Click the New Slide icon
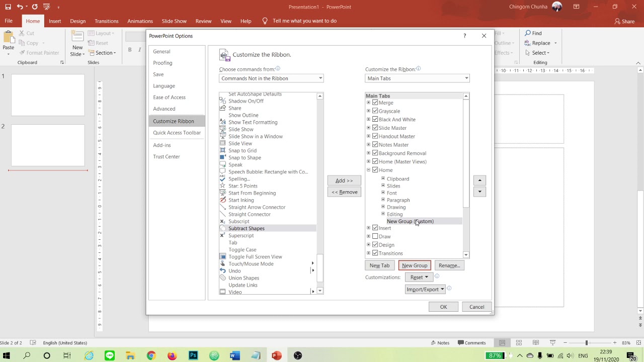644x362 pixels. pos(77,37)
